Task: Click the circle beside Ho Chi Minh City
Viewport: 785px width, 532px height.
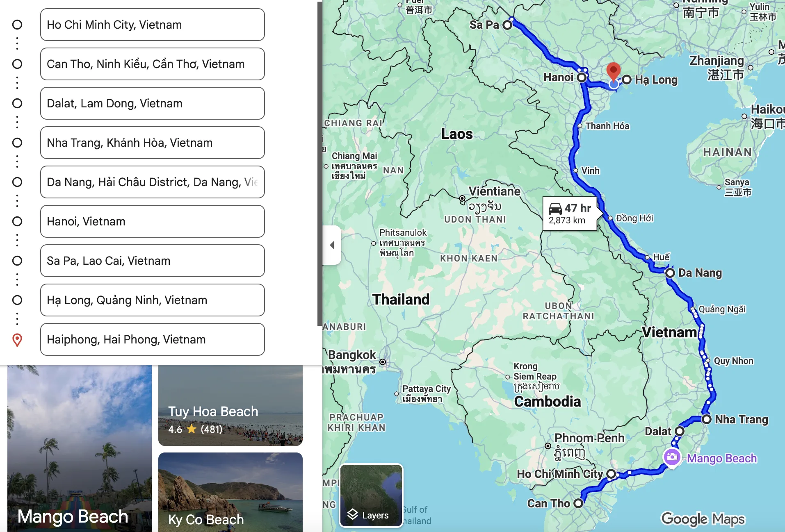Action: point(17,25)
